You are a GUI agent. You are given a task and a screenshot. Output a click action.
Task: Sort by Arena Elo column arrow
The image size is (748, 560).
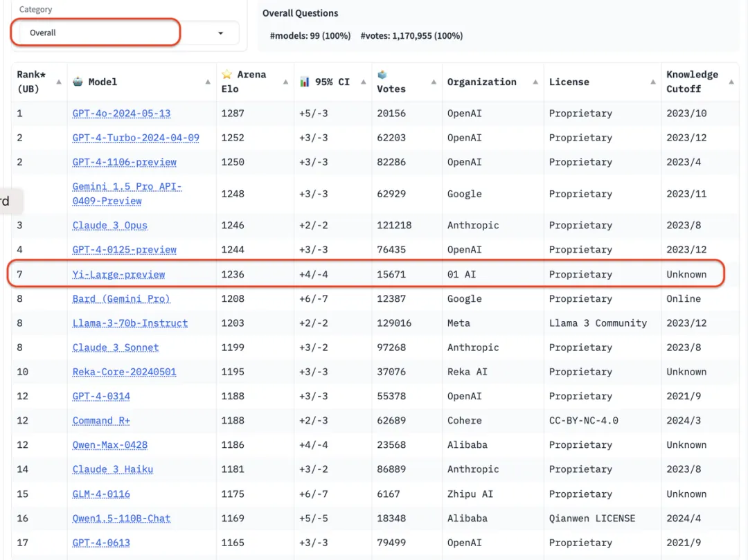(285, 82)
